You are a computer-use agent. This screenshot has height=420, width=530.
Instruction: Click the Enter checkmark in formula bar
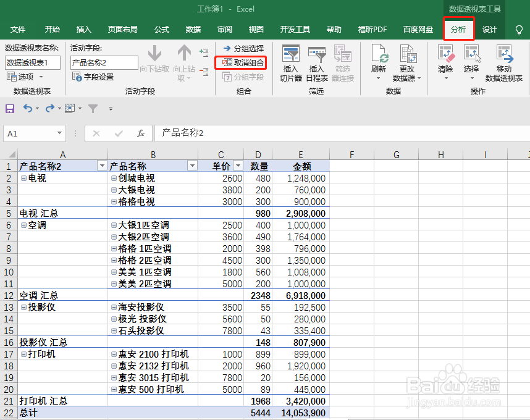click(x=119, y=133)
